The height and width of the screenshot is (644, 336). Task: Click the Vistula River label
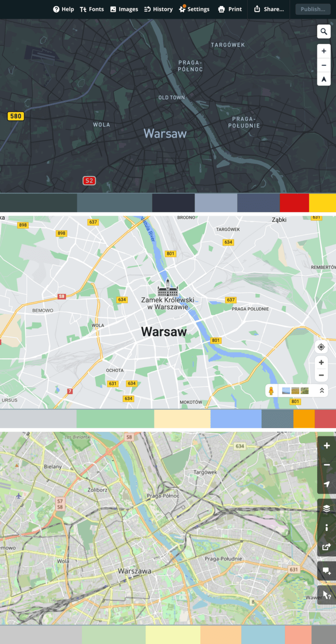(x=149, y=230)
